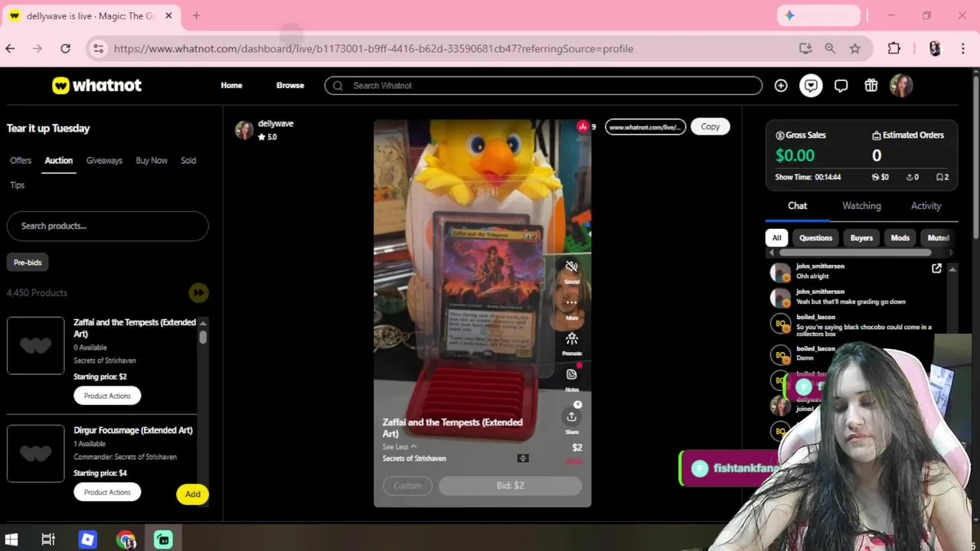Open Chrome three-dot menu

click(x=962, y=48)
